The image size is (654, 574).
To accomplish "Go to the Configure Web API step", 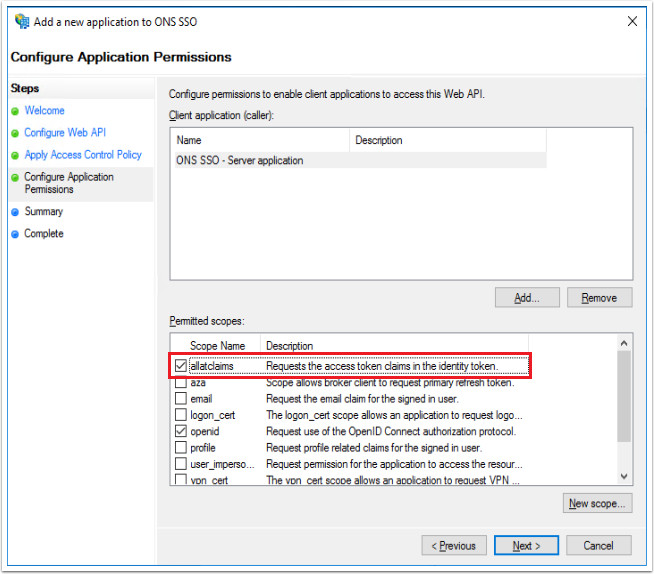I will click(x=65, y=133).
